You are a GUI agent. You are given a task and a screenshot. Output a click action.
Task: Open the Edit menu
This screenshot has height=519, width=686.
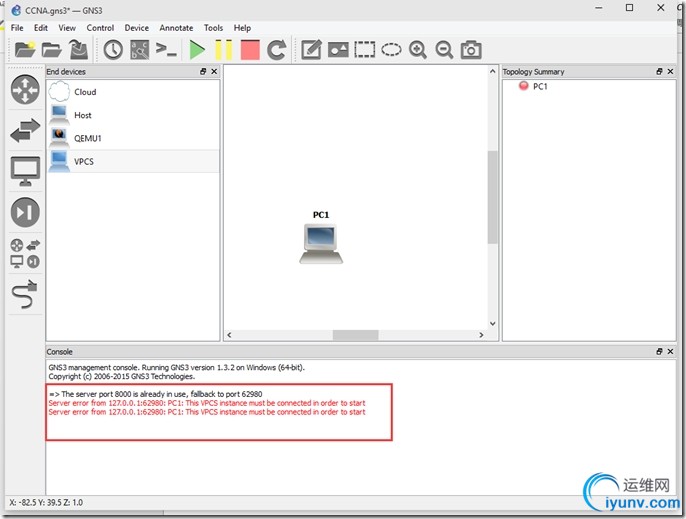point(41,28)
